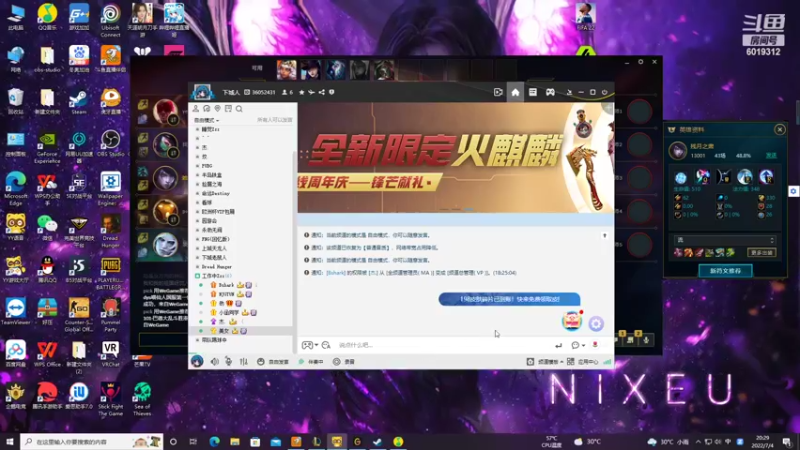Open Ubisoft Connect desktop shortcut
Screen dimensions: 800x450
(x=110, y=21)
